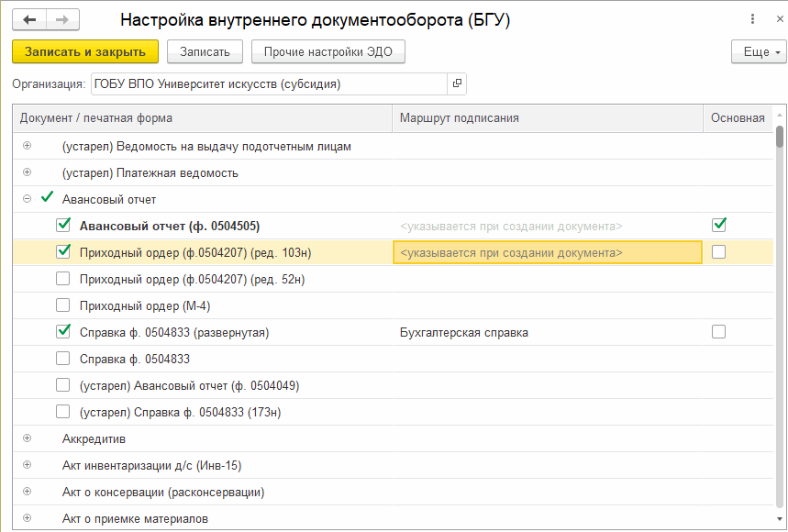Image resolution: width=788 pixels, height=532 pixels.
Task: Open the Еще dropdown menu
Action: click(x=758, y=52)
